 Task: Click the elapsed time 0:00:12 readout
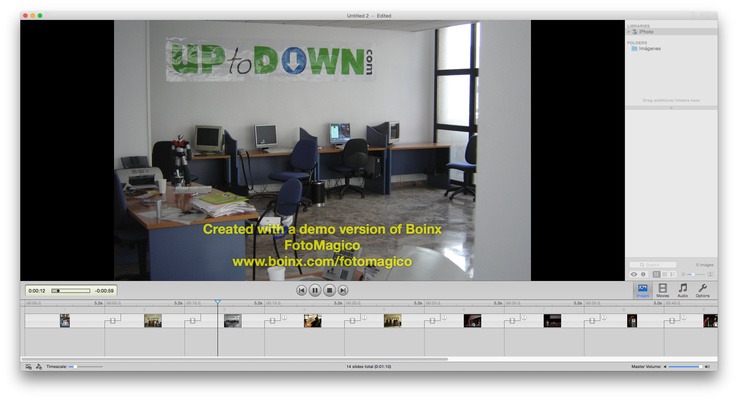[37, 291]
